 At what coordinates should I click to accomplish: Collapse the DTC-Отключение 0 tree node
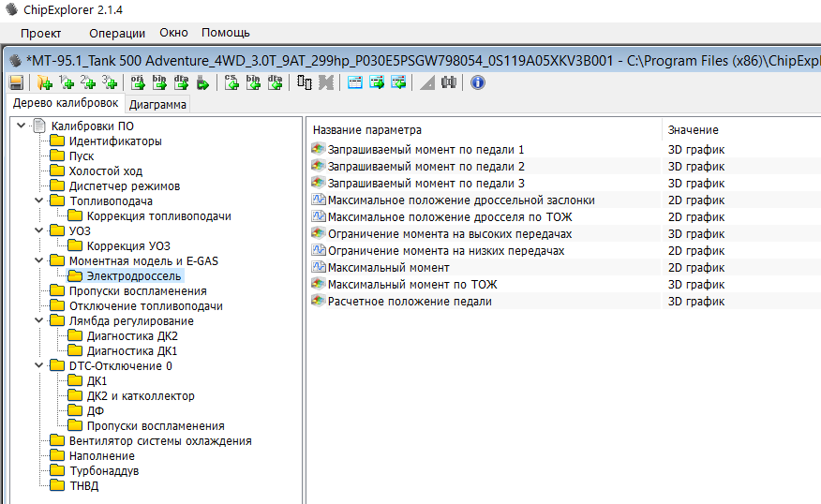38,366
